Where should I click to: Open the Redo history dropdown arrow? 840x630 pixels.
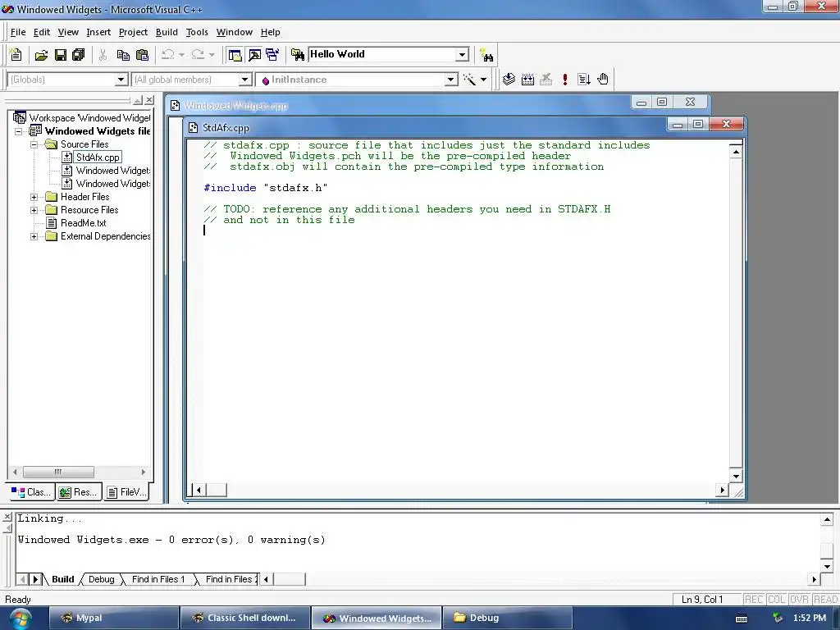[212, 55]
